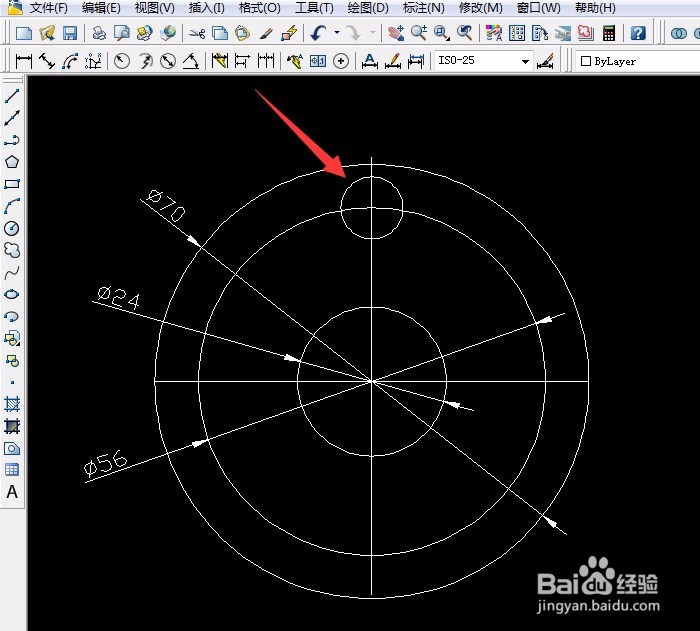
Task: Click the Dimension Edit tool
Action: [370, 61]
